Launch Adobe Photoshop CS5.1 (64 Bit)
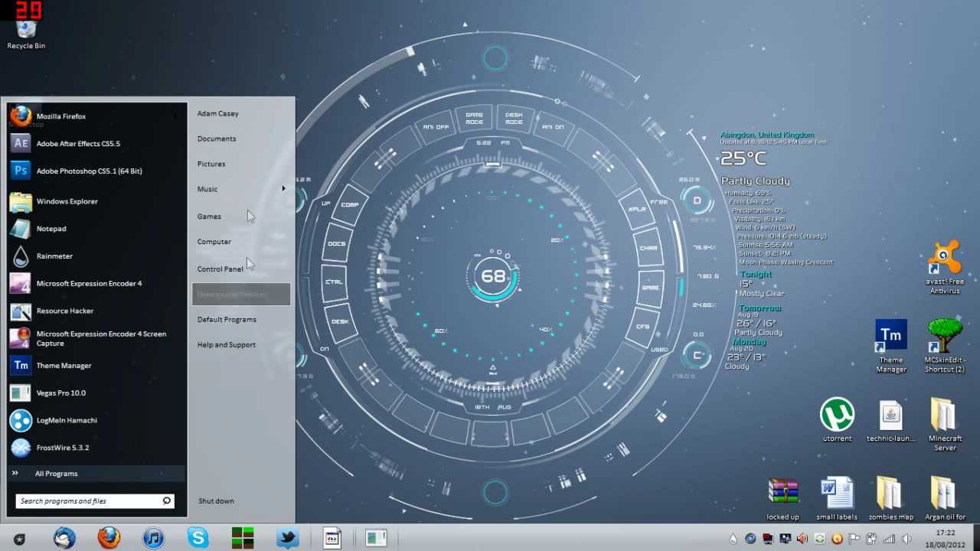Screen dimensions: 980x551 pos(95,171)
